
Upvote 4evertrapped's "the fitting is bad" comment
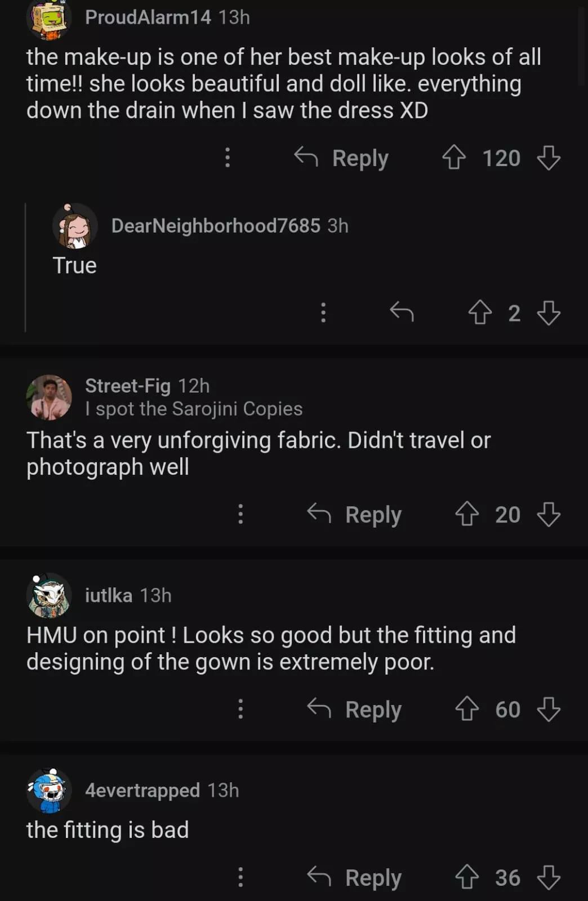point(466,877)
